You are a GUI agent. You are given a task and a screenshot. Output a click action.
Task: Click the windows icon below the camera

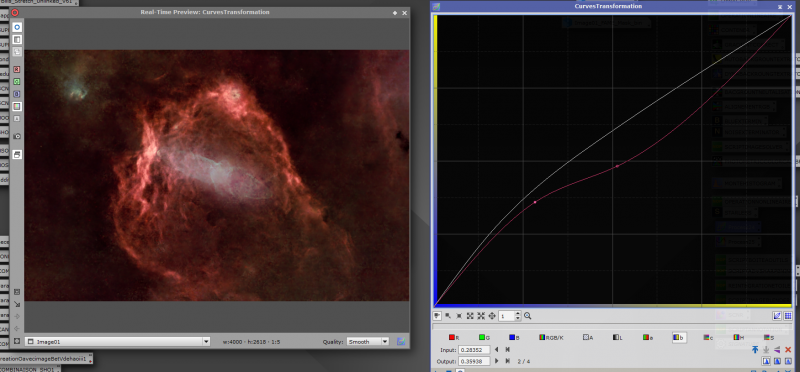pos(17,154)
